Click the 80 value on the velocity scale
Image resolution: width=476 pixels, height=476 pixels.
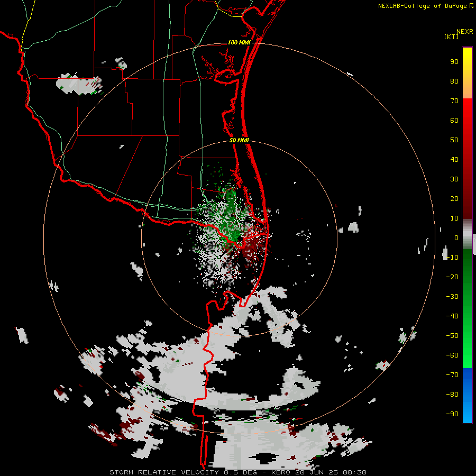click(x=454, y=81)
